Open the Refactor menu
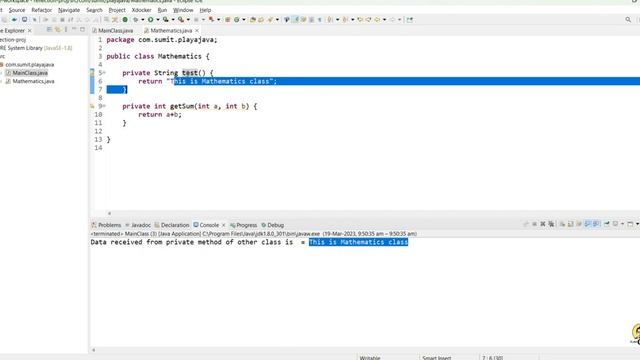Screen dimensions: 640x360 pos(42,10)
